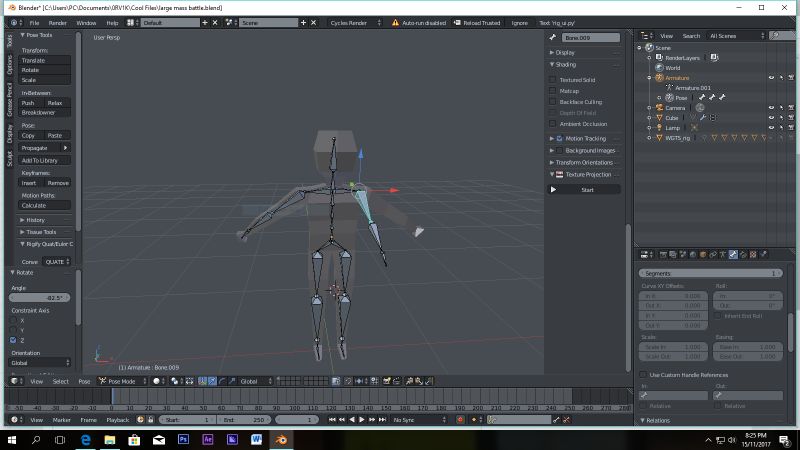Screen dimensions: 800x450
Task: Jump to the start frame in timeline
Action: [332, 419]
